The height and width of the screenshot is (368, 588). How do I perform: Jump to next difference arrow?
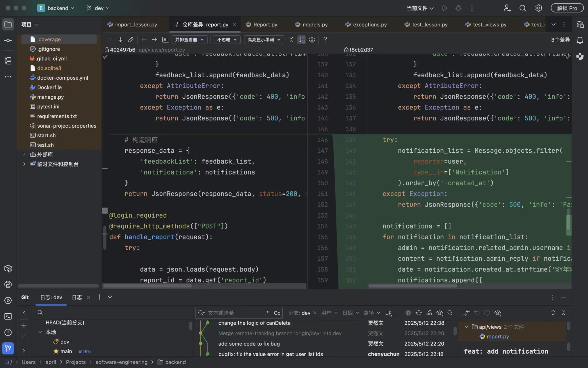pyautogui.click(x=120, y=40)
